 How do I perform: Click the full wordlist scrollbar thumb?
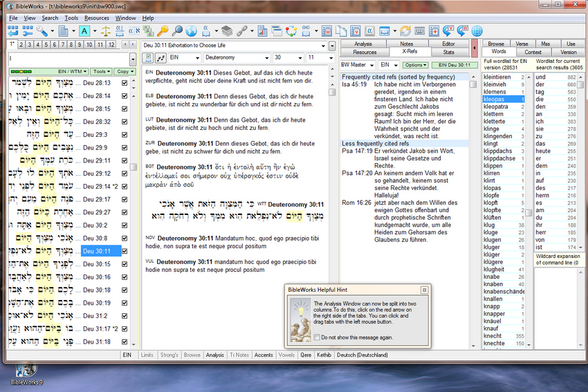coord(529,213)
